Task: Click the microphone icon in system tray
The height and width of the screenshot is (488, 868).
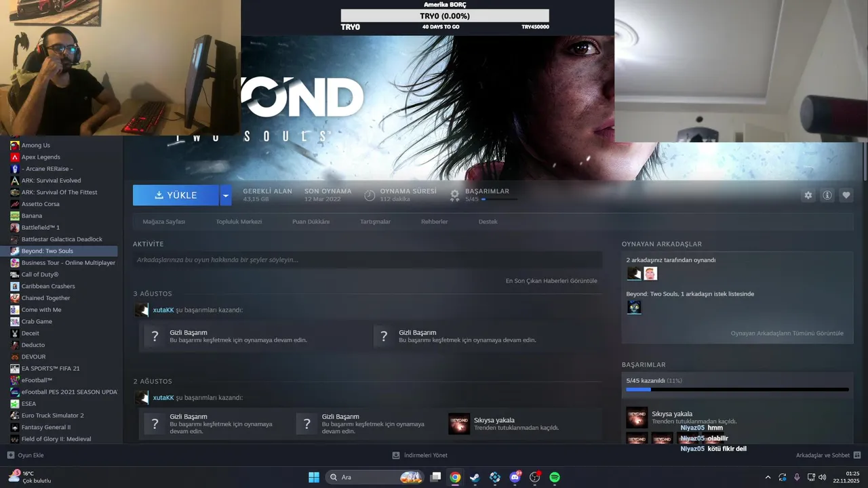Action: pos(797,477)
